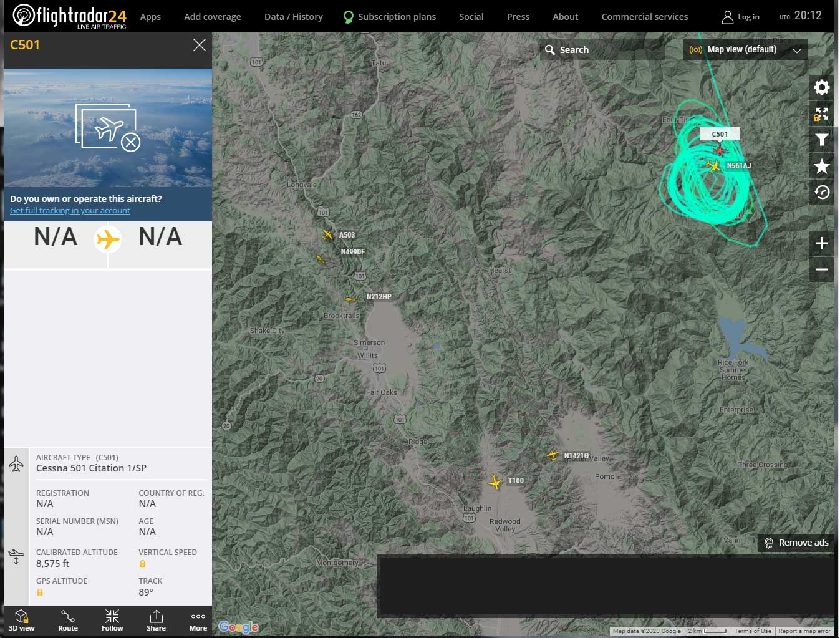Close the C501 aircraft details panel
This screenshot has height=638, width=840.
point(199,45)
